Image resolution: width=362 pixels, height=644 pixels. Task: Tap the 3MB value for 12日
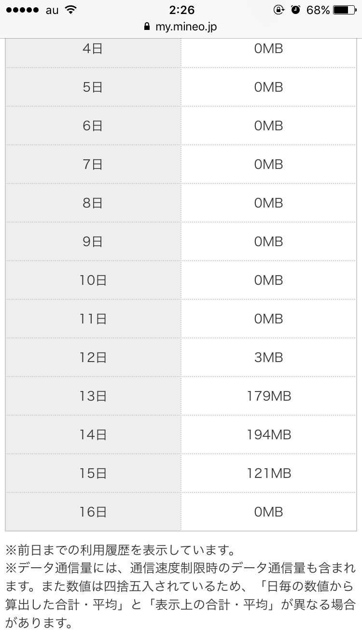pyautogui.click(x=269, y=357)
